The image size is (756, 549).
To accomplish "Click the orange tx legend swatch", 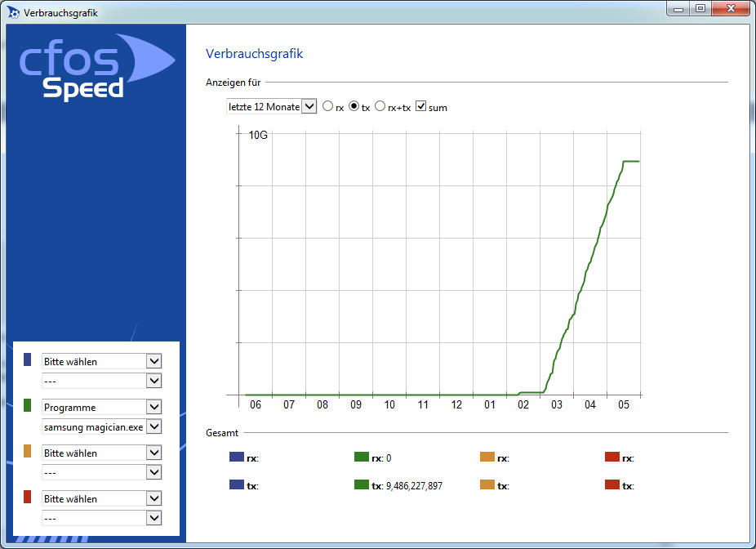I will click(487, 484).
